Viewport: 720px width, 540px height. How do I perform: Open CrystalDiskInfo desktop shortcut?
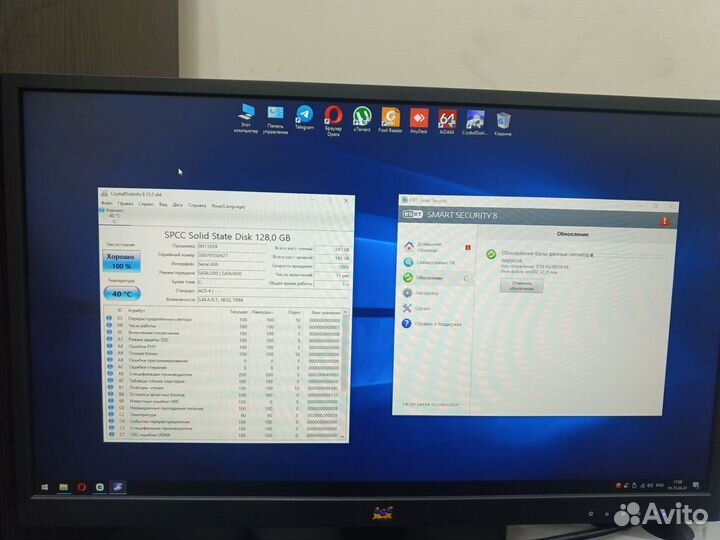474,123
